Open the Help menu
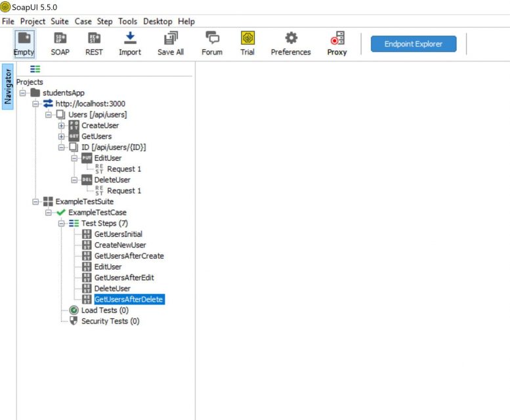This screenshot has height=420, width=510. coord(186,22)
